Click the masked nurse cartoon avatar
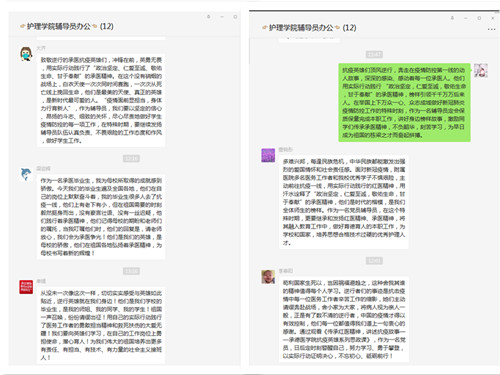This screenshot has width=500, height=375. 26,54
